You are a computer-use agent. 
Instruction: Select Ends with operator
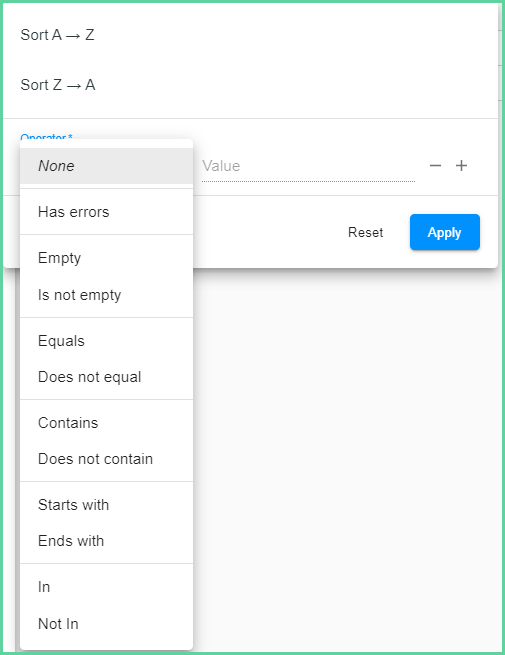click(107, 541)
